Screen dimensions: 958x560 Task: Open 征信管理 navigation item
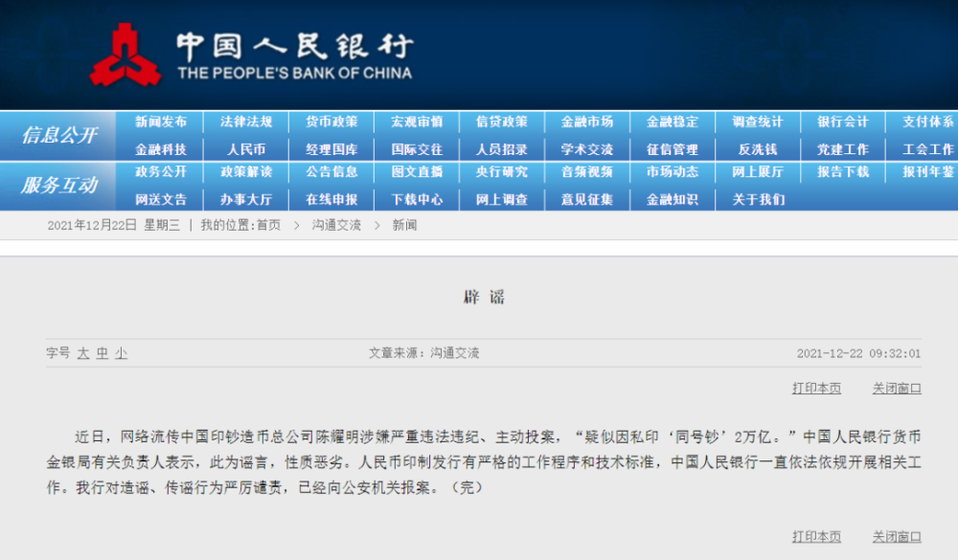673,149
